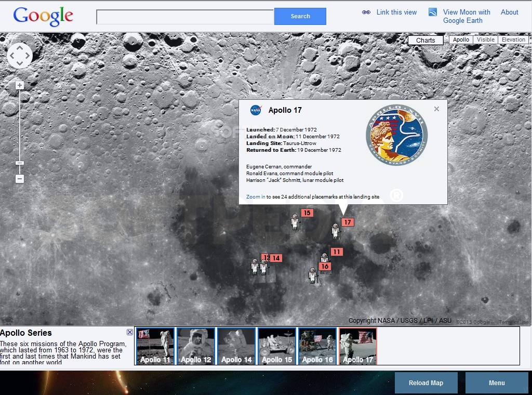Click the Google Earth icon
The width and height of the screenshot is (532, 395).
tap(433, 12)
